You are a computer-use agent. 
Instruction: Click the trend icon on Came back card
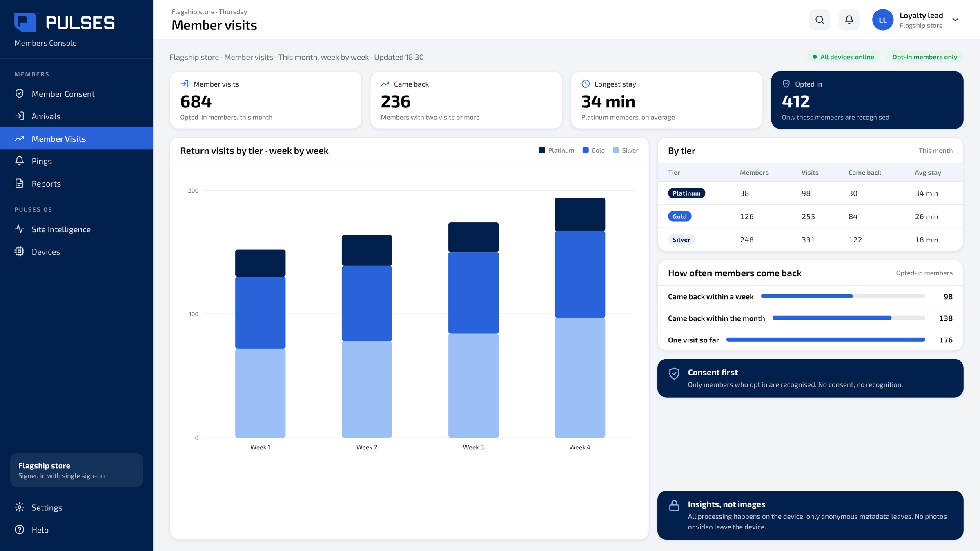(x=385, y=84)
